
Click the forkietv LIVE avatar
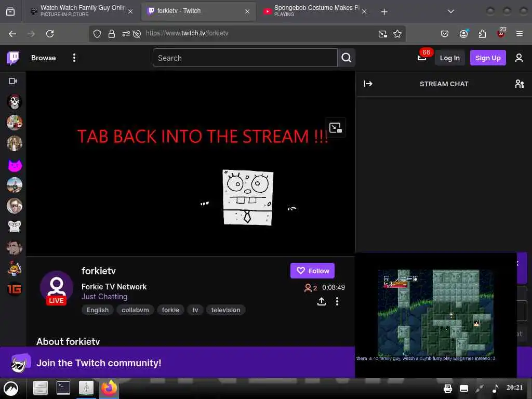[56, 288]
